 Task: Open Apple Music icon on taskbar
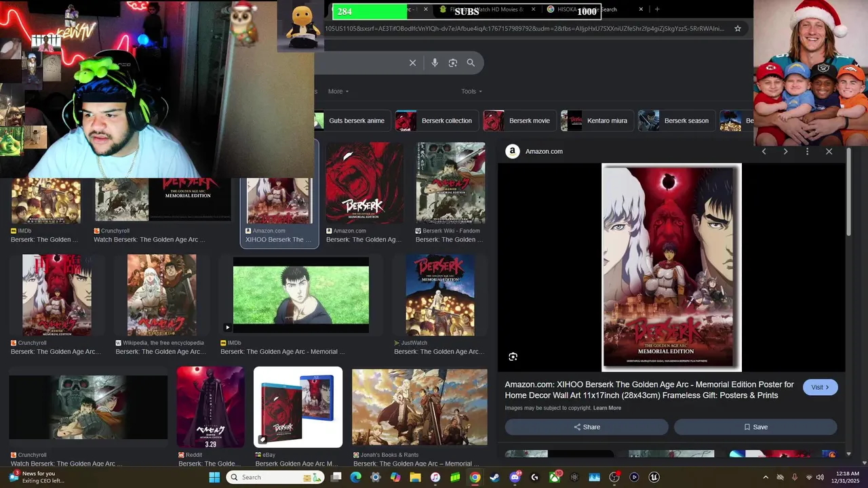coord(435,477)
